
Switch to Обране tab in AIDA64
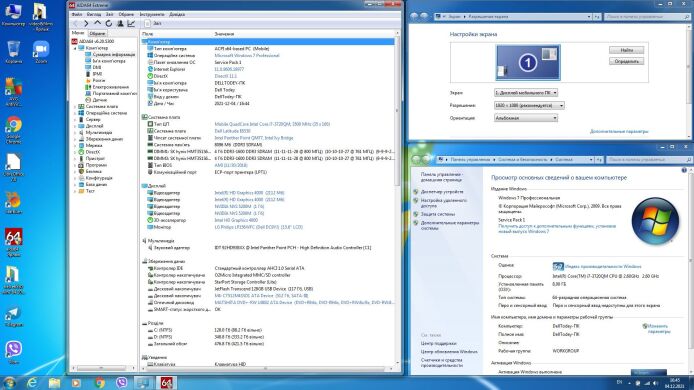97,33
